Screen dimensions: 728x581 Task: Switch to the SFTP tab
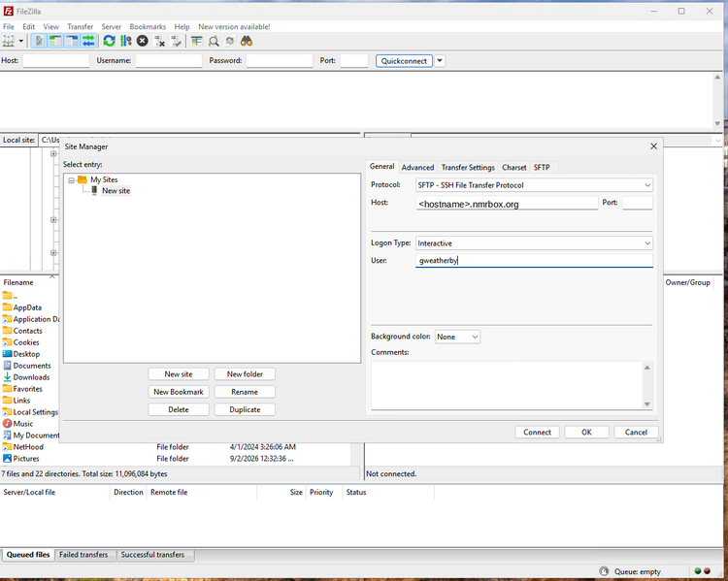tap(542, 168)
